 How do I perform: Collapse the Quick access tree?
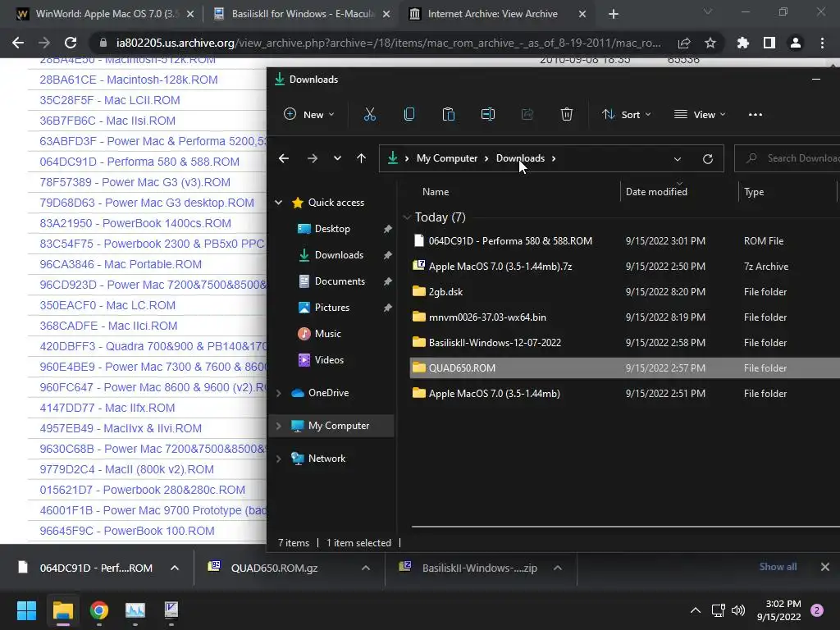point(279,203)
